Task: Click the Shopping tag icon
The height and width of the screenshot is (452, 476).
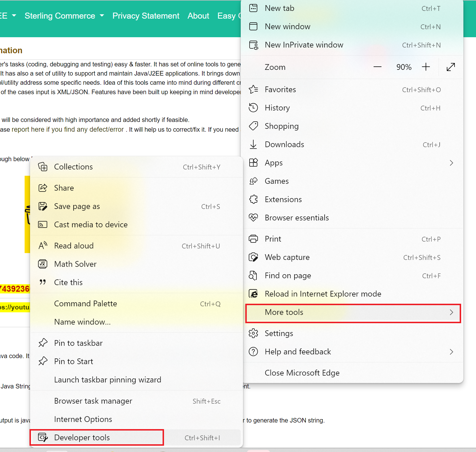Action: tap(253, 126)
